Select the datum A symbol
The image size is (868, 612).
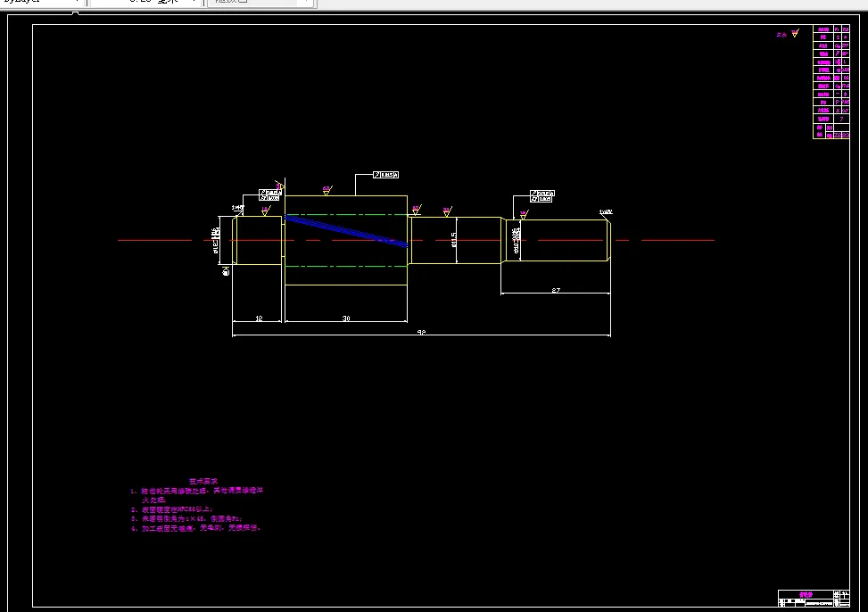pyautogui.click(x=226, y=271)
